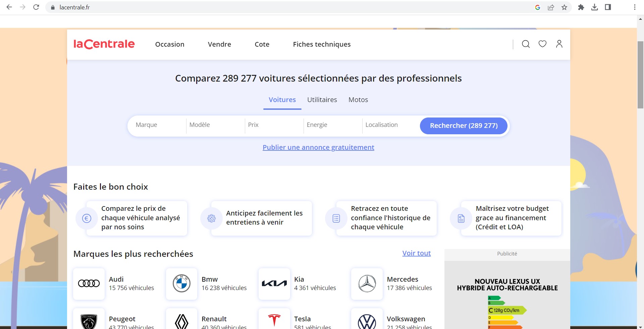The width and height of the screenshot is (644, 329).
Task: Click the Localisation input field
Action: click(x=389, y=125)
